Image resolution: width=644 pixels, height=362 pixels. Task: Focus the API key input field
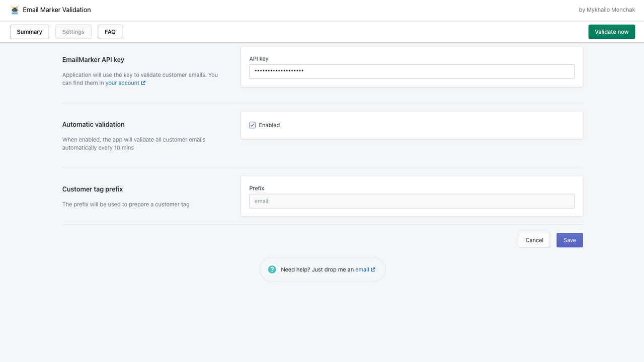[412, 71]
